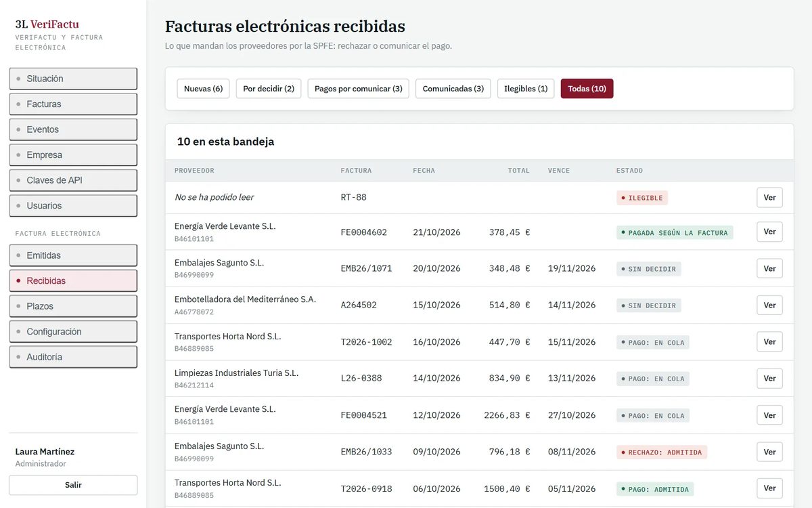Click Ver for invoice L26-0388
Image resolution: width=812 pixels, height=508 pixels.
point(769,378)
